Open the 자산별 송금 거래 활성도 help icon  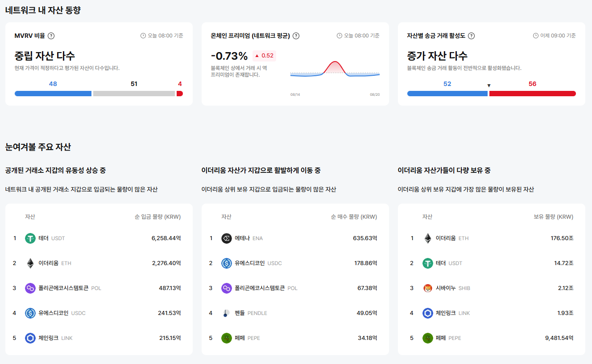pyautogui.click(x=471, y=36)
